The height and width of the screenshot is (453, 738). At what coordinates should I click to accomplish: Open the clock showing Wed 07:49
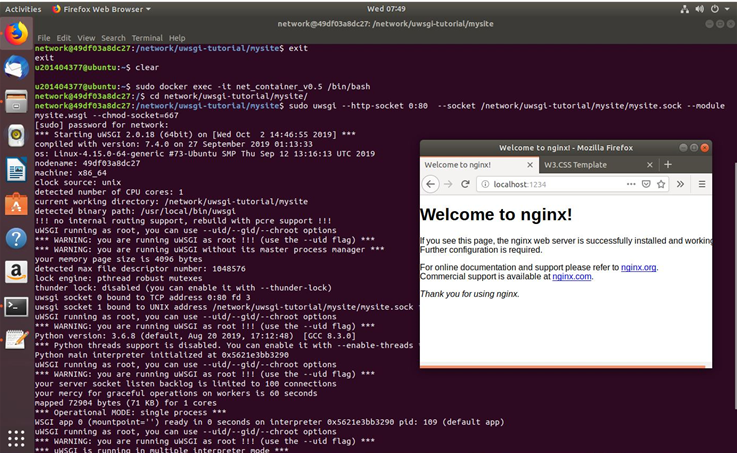[386, 9]
